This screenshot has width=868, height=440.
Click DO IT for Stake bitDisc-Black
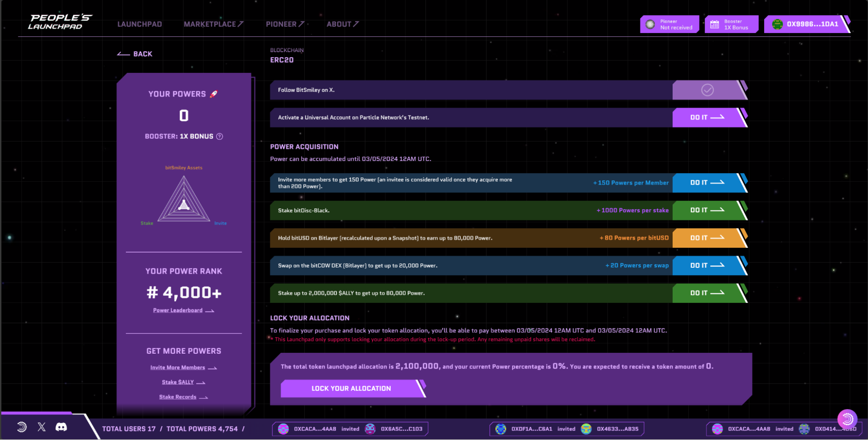[x=710, y=210]
